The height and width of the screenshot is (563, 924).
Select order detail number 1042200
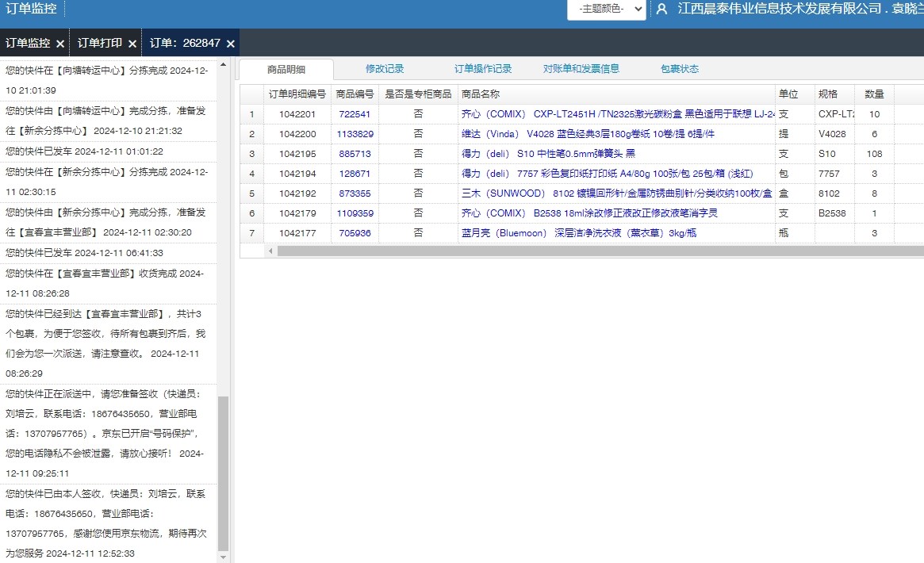(297, 134)
